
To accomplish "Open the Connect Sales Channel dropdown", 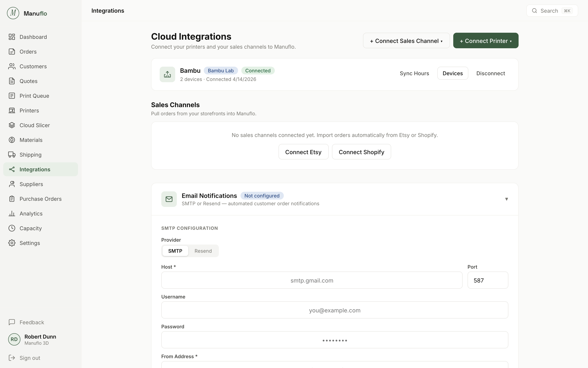I will pyautogui.click(x=406, y=41).
